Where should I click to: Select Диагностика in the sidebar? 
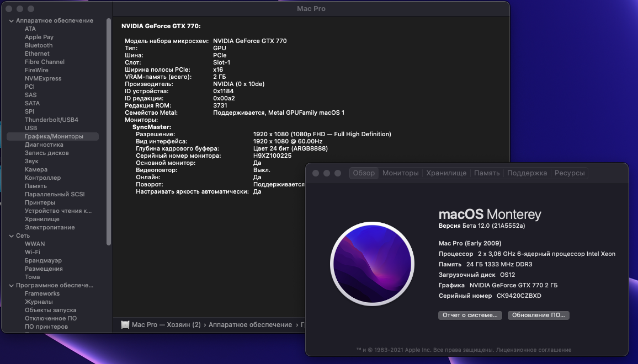(x=44, y=145)
